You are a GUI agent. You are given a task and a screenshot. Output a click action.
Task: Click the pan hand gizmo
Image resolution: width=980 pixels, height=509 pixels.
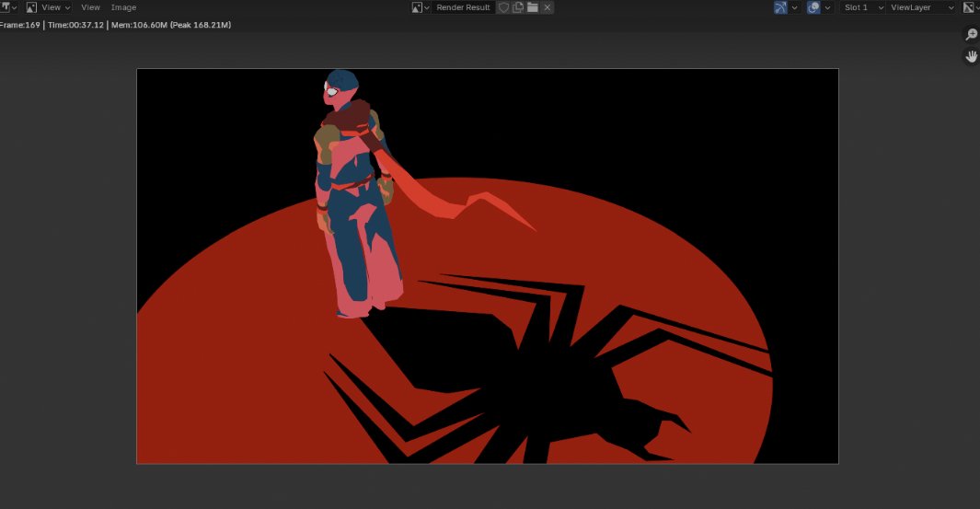click(x=971, y=56)
